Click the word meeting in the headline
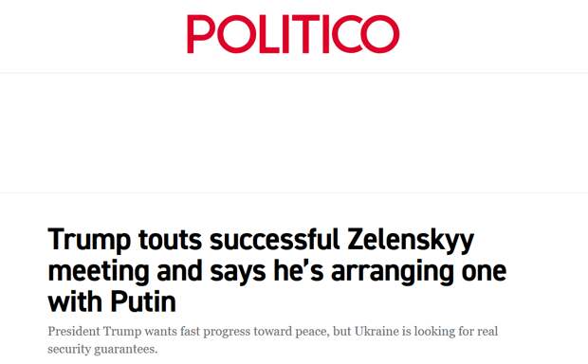The image size is (588, 364). [99, 272]
